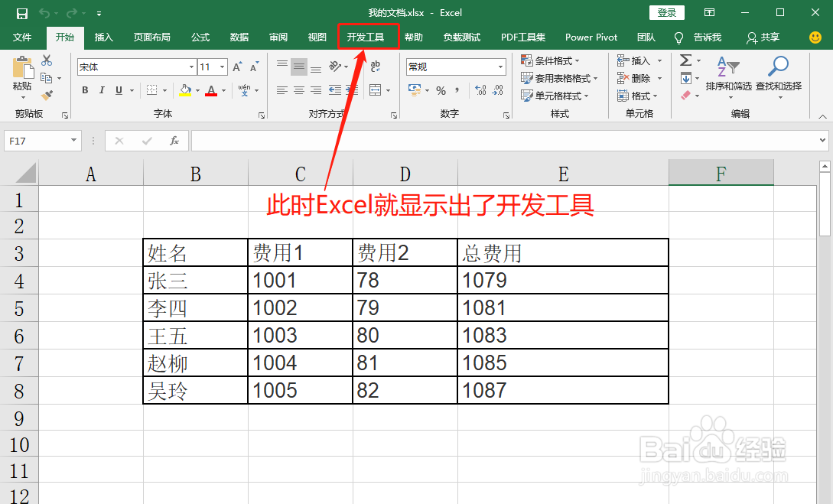Click the text orientation icon
This screenshot has height=504, width=833.
pos(335,67)
